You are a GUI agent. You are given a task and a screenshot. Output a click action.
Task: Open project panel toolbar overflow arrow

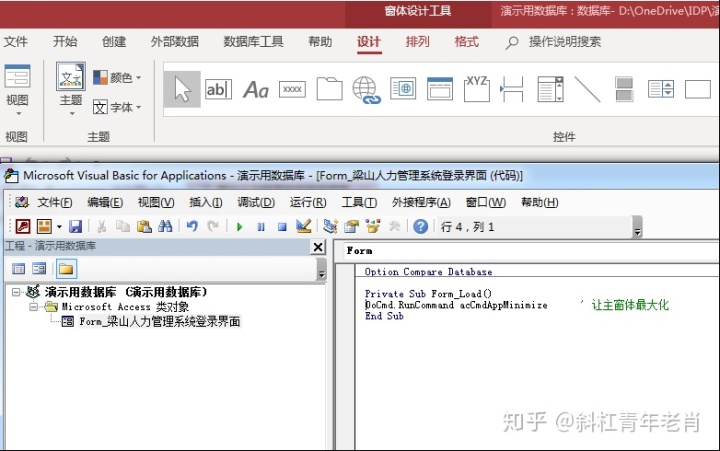point(321,269)
